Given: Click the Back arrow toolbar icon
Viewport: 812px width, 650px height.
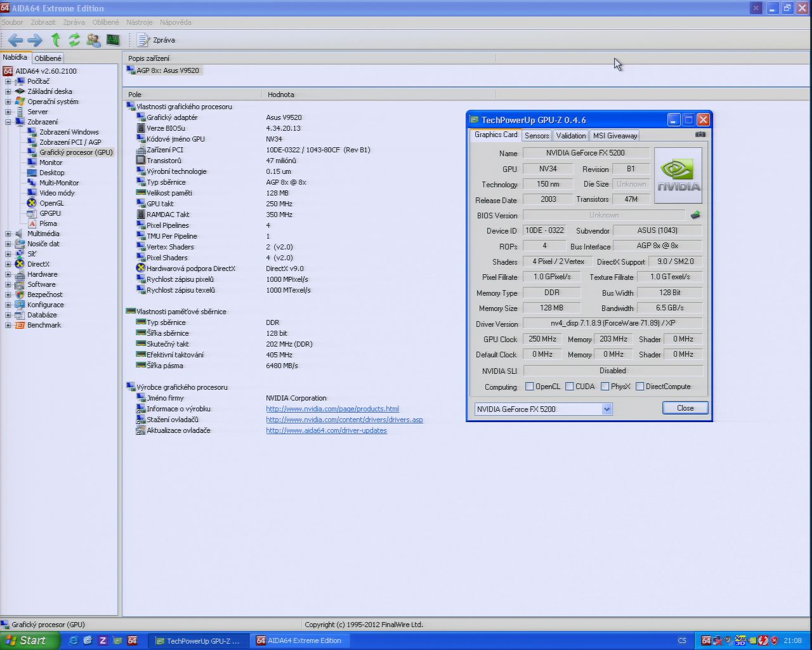Looking at the screenshot, I should (x=15, y=40).
